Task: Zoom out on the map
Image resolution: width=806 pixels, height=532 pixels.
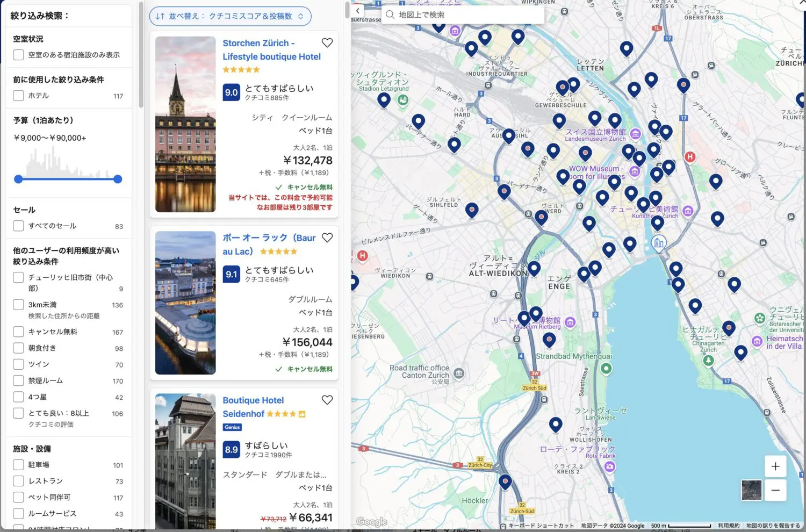Action: coord(775,490)
